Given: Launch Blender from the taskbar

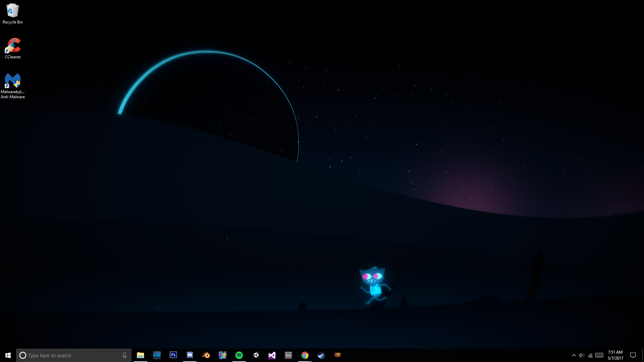Looking at the screenshot, I should tap(206, 355).
